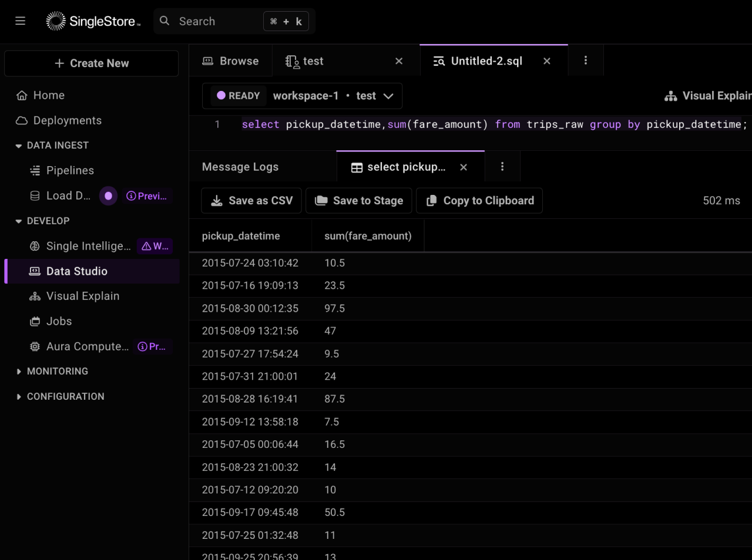The width and height of the screenshot is (752, 560).
Task: Close the Untitled-2.sql tab
Action: pyautogui.click(x=546, y=61)
